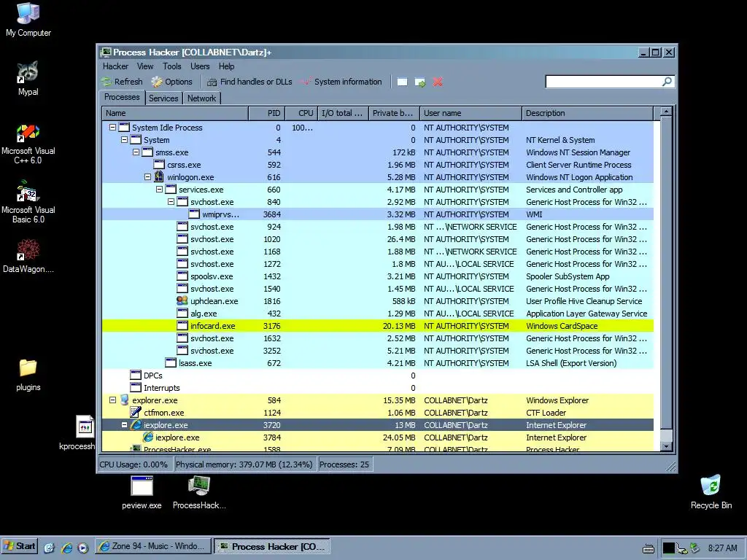Select the My Computer desktop icon
The height and width of the screenshot is (560, 747).
click(28, 20)
